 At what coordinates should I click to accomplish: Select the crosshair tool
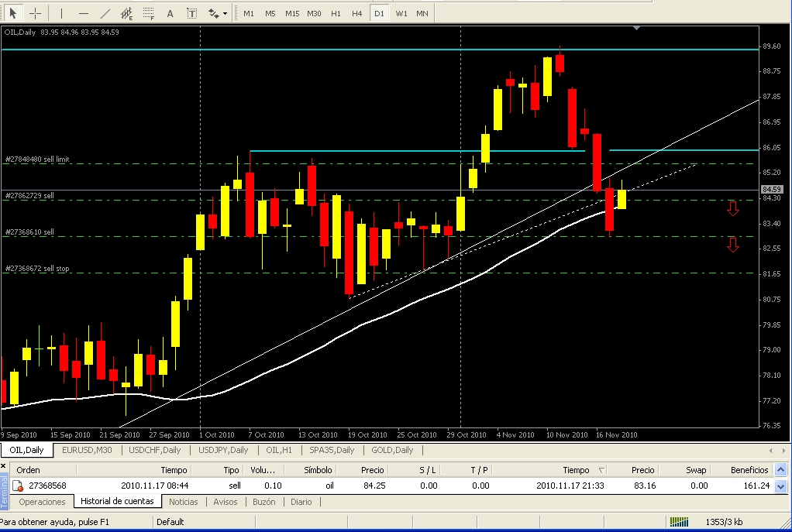coord(36,13)
